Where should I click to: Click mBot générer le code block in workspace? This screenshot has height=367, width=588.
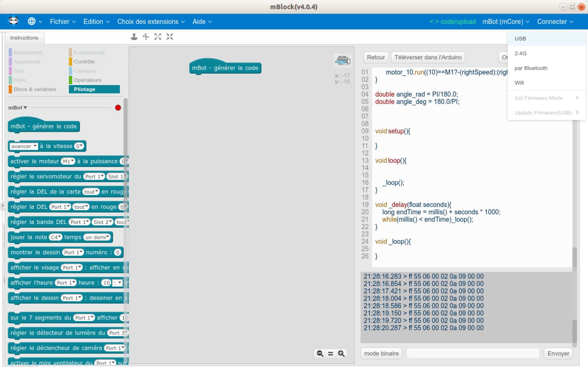(225, 68)
